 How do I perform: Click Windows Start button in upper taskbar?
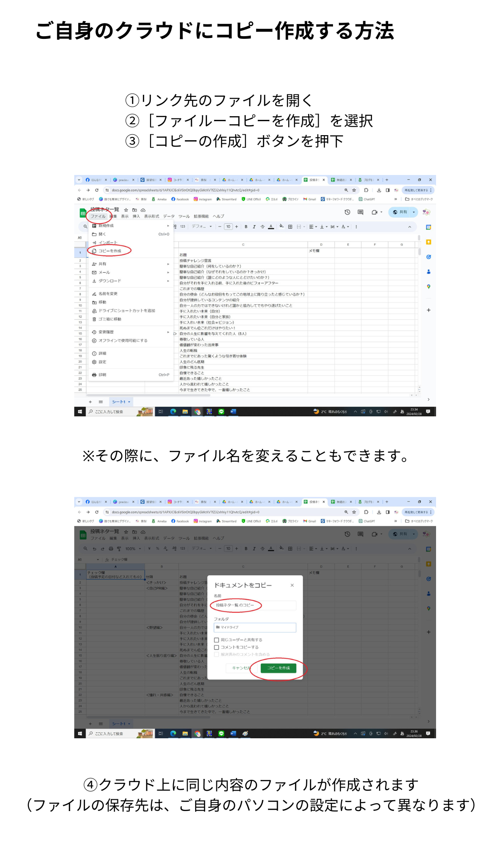[80, 411]
